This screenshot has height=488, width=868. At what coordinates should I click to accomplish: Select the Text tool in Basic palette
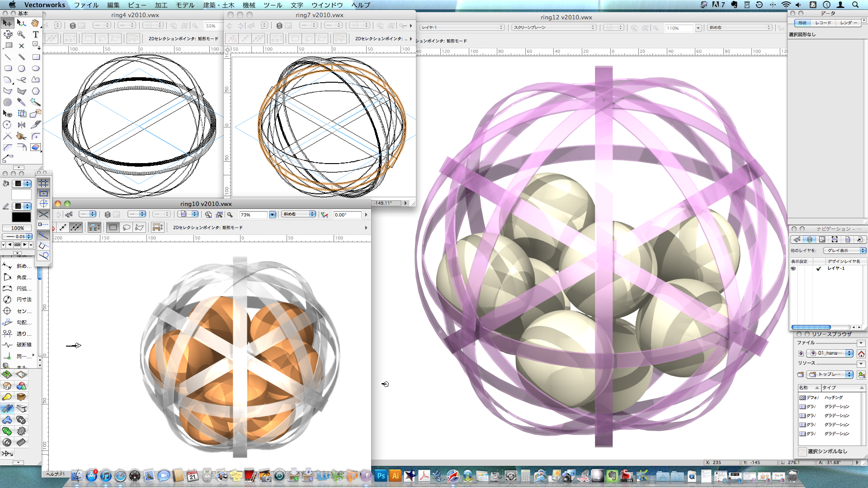pos(35,34)
